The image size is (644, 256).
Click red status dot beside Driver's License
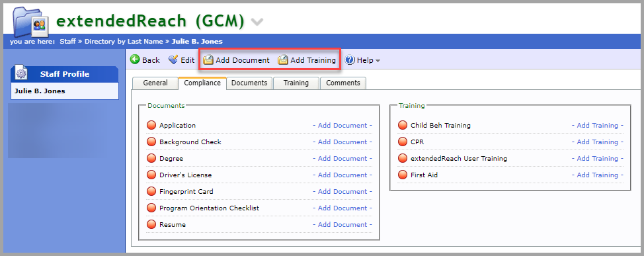tap(151, 175)
